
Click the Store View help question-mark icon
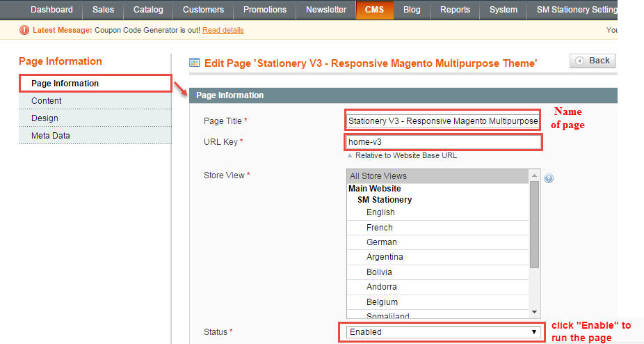click(548, 178)
